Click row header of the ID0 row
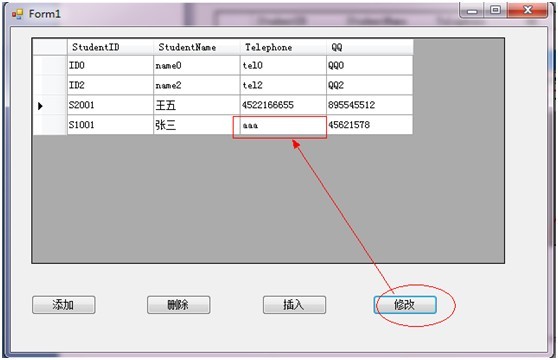558x360 pixels. 50,65
